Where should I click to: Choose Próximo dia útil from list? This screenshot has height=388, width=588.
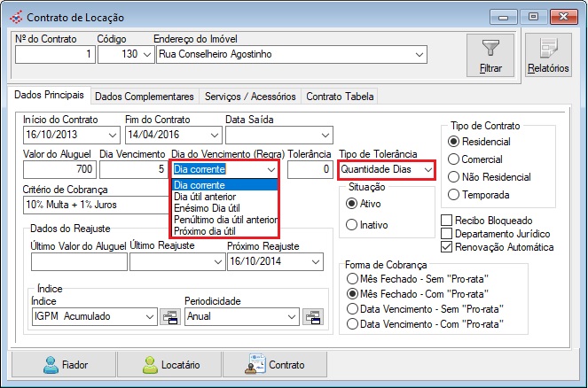tap(204, 230)
